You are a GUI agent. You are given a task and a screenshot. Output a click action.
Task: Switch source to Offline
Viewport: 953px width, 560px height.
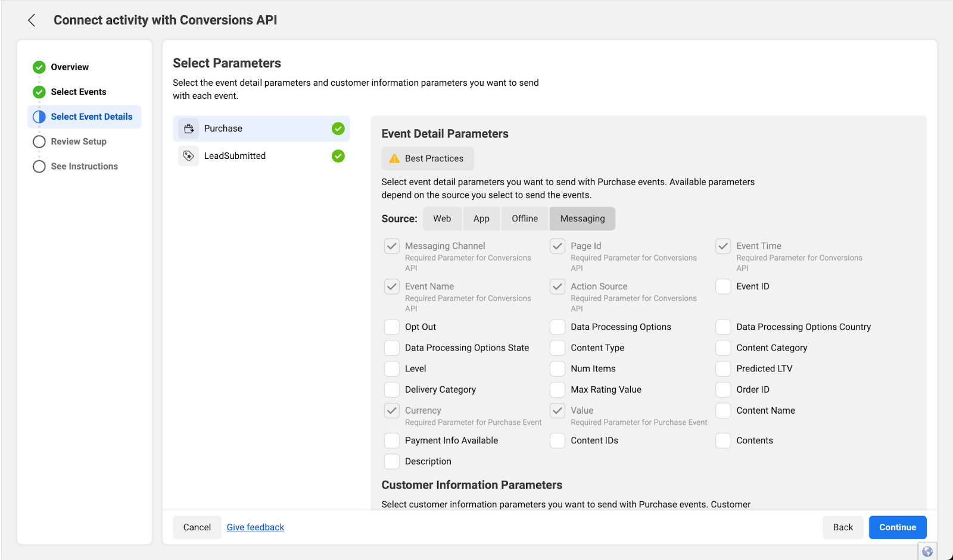tap(525, 218)
